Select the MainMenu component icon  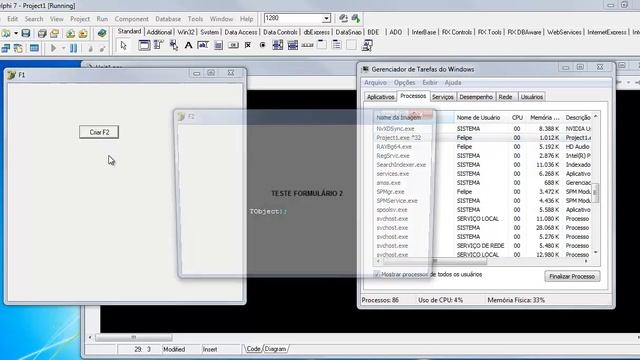(158, 45)
